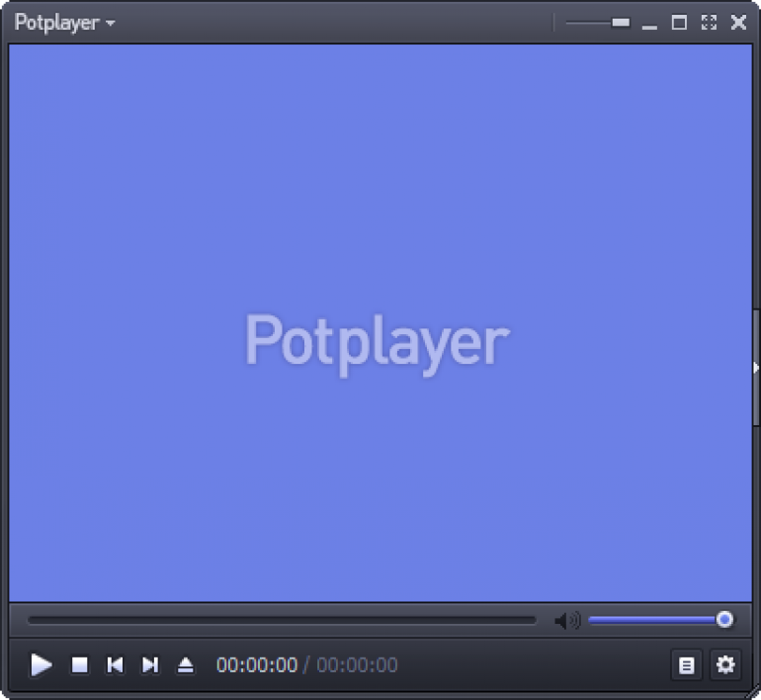Expand the side playlist with the arrow handle
The width and height of the screenshot is (761, 700).
756,368
